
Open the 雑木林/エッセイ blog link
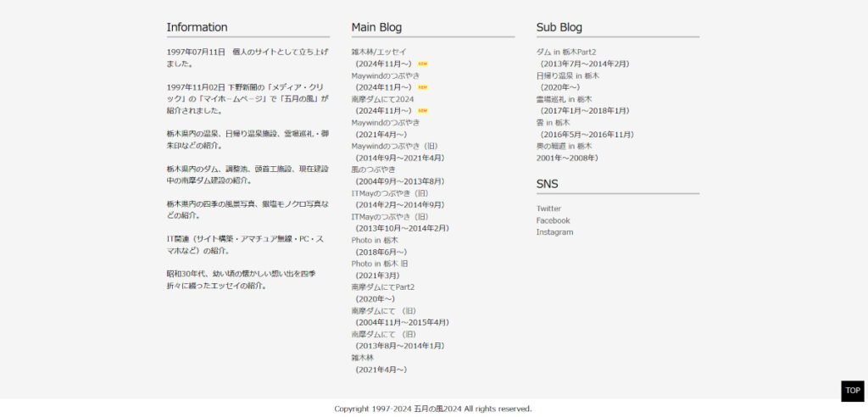click(x=379, y=52)
